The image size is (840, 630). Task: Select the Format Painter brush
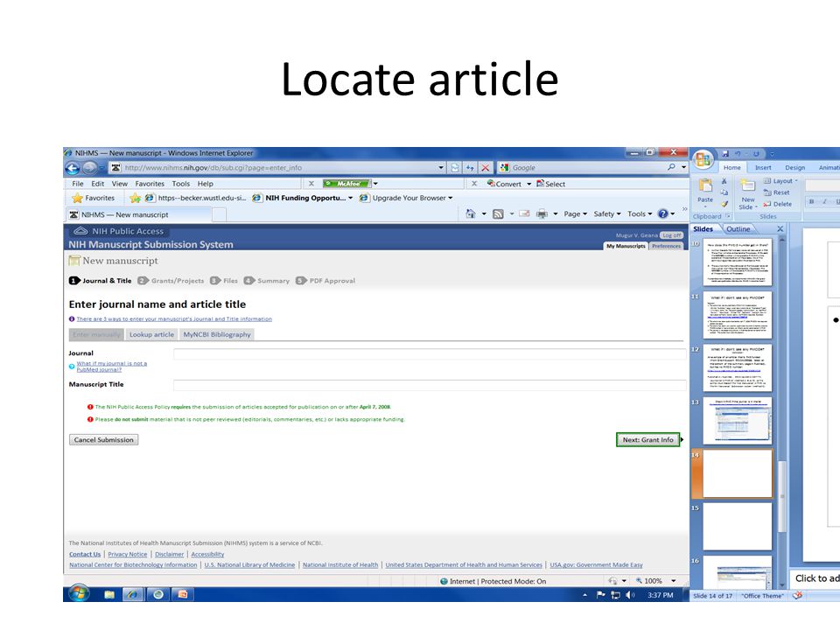coord(724,204)
